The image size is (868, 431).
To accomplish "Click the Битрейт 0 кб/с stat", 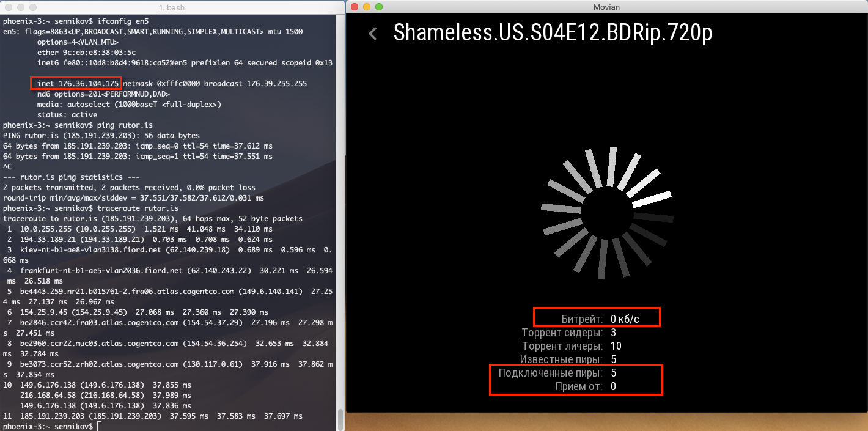I will (x=596, y=319).
